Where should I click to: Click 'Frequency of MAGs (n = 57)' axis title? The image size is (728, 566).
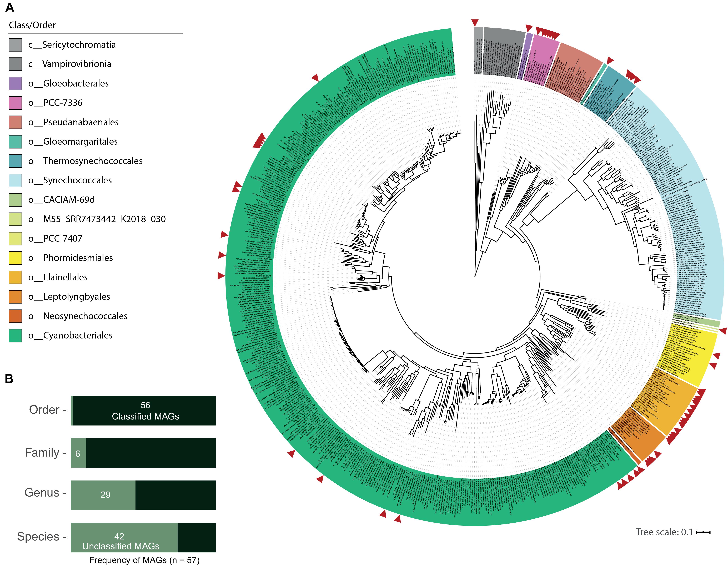tap(144, 560)
